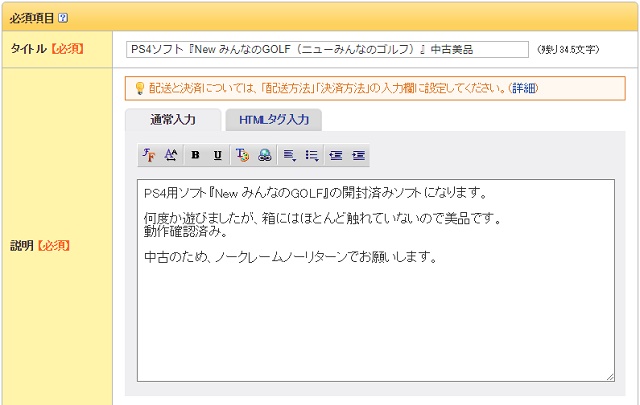Click the remaining characters counter text

[x=568, y=49]
